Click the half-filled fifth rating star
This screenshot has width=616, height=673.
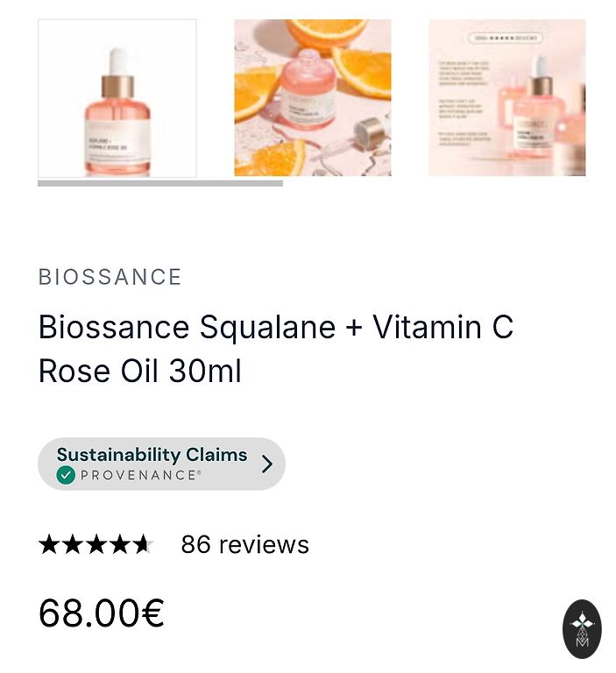(x=143, y=545)
